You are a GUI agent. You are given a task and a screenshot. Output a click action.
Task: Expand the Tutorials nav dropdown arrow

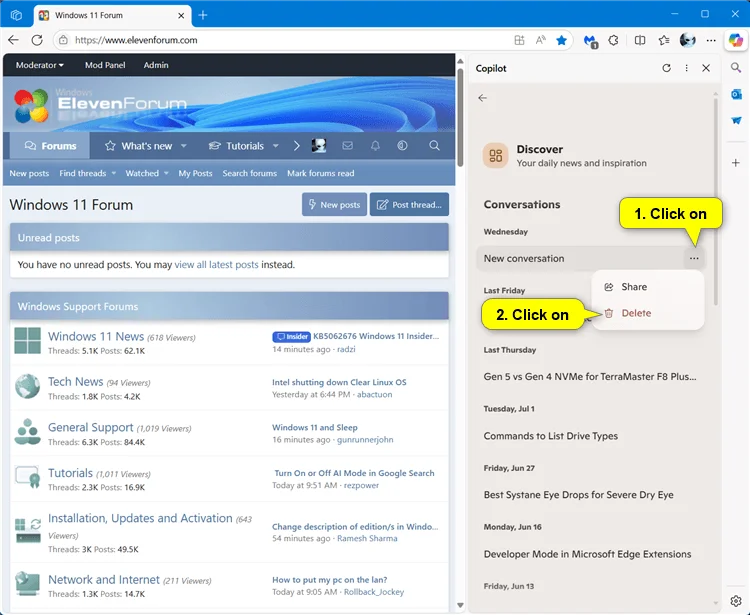(276, 146)
